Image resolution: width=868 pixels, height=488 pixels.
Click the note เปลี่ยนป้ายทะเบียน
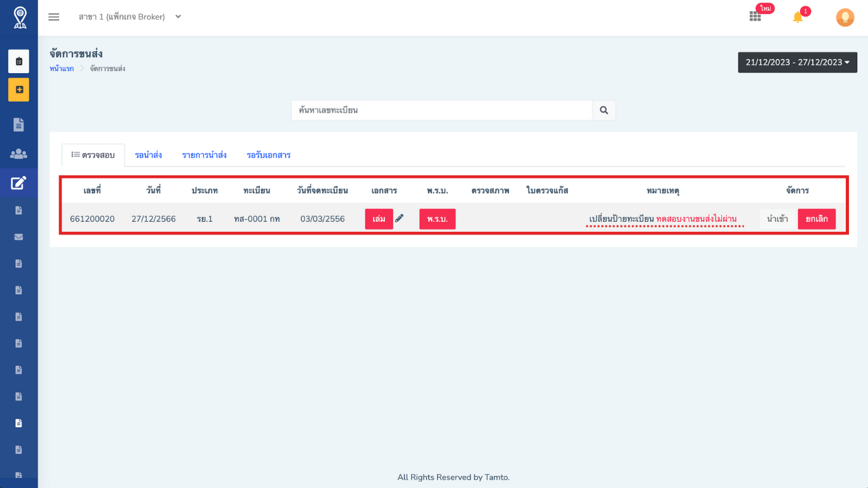coord(621,219)
